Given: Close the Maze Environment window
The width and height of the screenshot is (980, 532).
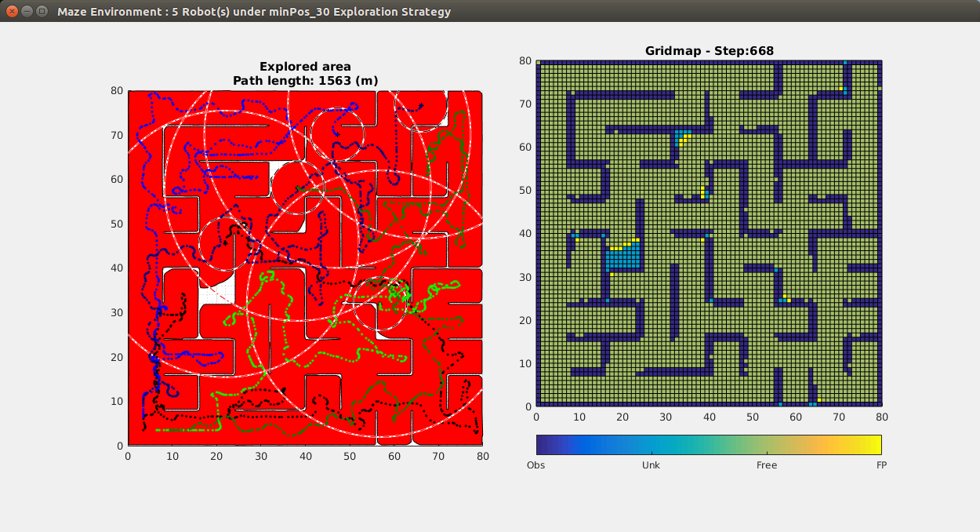Looking at the screenshot, I should [12, 12].
